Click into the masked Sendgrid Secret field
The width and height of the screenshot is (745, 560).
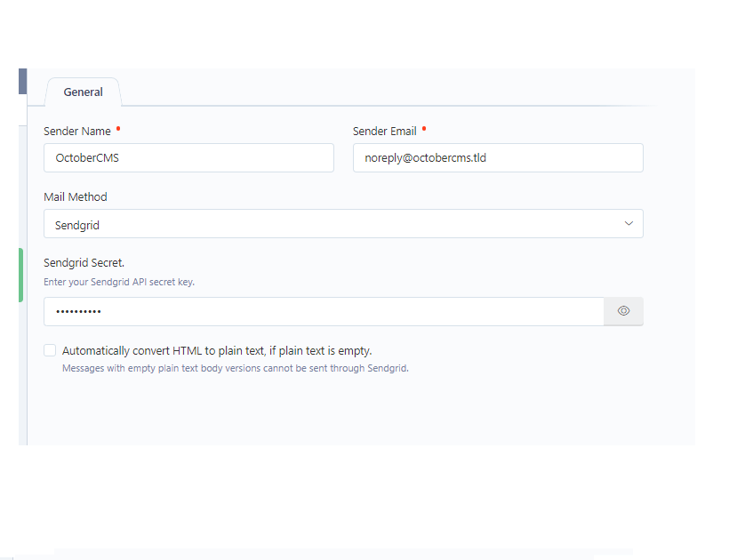click(x=324, y=312)
